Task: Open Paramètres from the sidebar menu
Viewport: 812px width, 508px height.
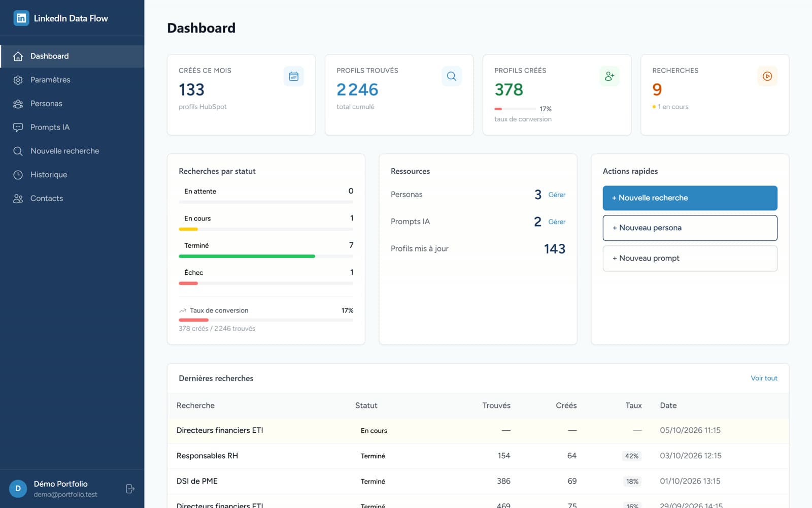Action: tap(72, 80)
